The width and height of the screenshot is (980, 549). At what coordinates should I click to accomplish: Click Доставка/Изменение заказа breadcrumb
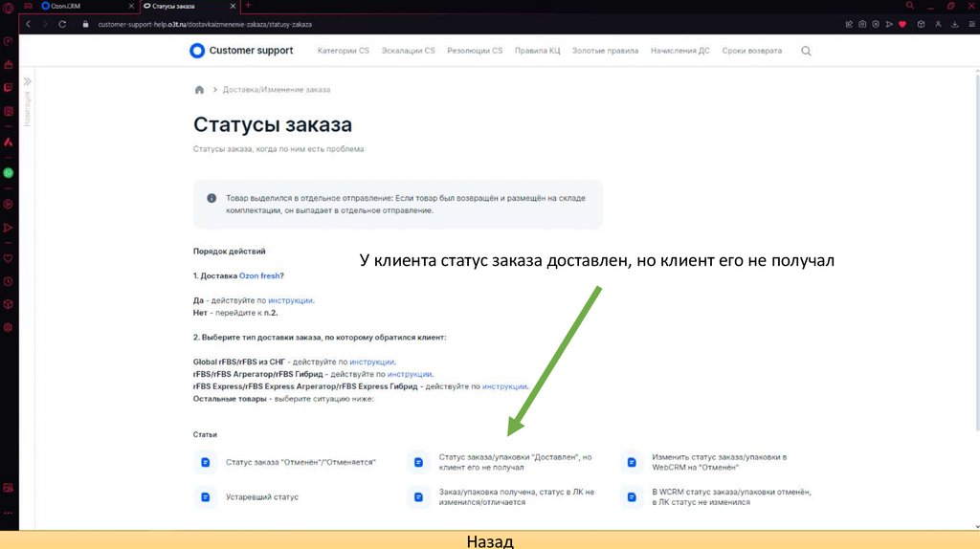pyautogui.click(x=277, y=90)
